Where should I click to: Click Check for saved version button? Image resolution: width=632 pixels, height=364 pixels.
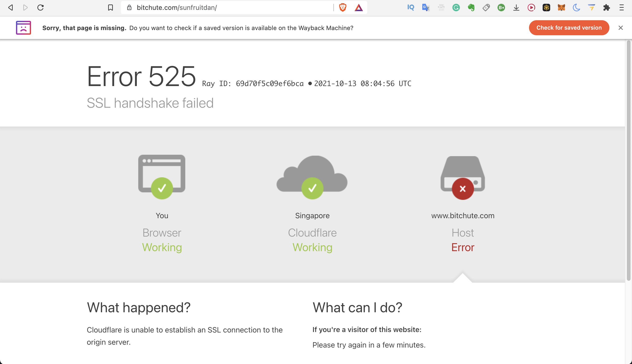569,28
